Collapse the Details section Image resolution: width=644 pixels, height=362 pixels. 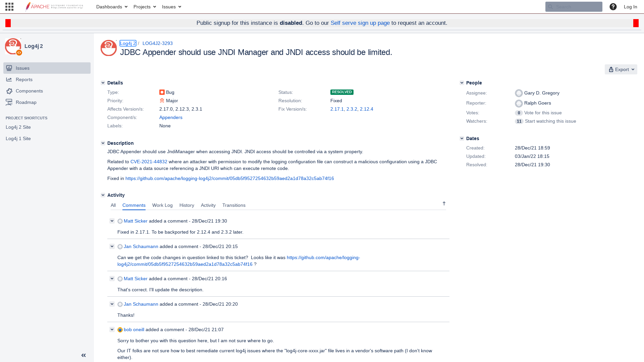click(x=103, y=83)
